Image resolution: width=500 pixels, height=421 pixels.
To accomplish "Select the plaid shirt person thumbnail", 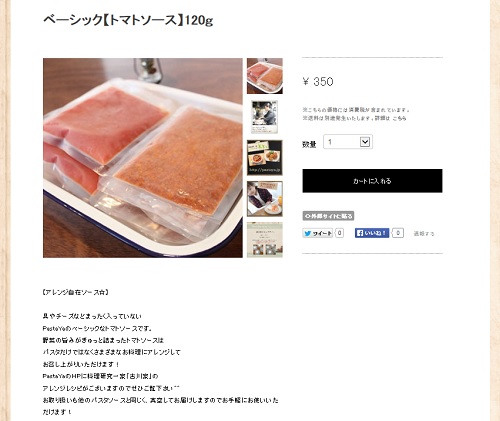I will point(265,199).
